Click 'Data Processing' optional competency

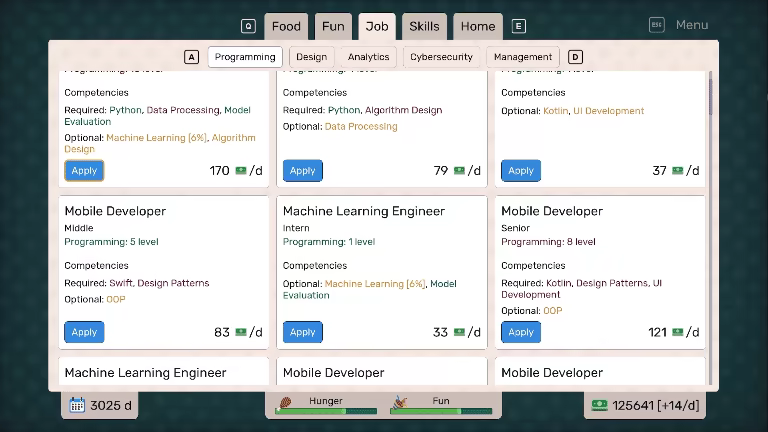[361, 126]
